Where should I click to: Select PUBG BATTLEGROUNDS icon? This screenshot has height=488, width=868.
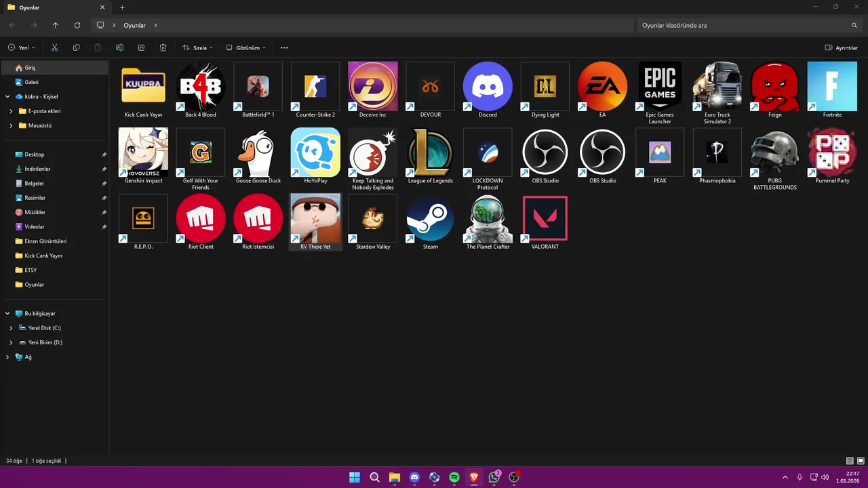click(775, 152)
